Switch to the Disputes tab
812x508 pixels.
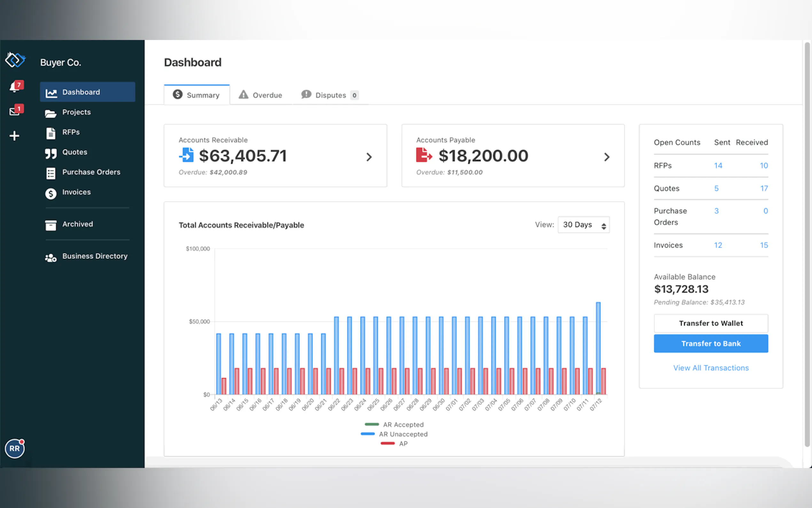[330, 95]
